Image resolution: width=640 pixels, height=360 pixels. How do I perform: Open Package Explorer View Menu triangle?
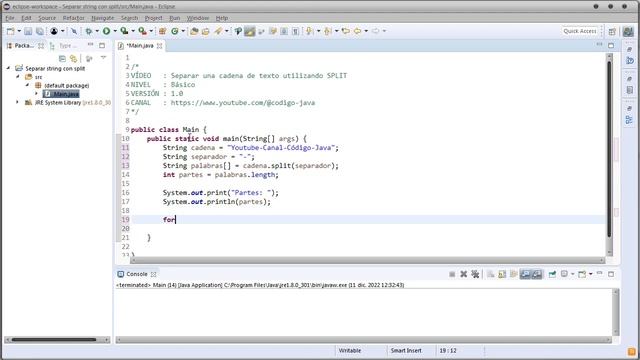pos(104,58)
